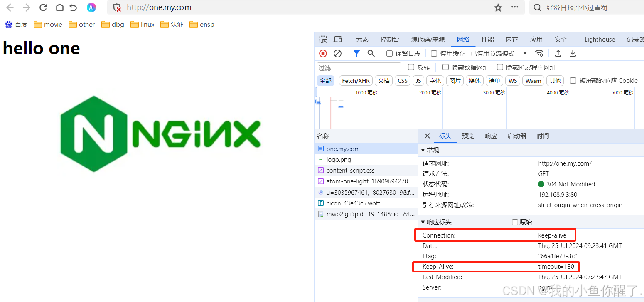Filter requests by CSS type
This screenshot has height=302, width=644.
click(x=403, y=81)
